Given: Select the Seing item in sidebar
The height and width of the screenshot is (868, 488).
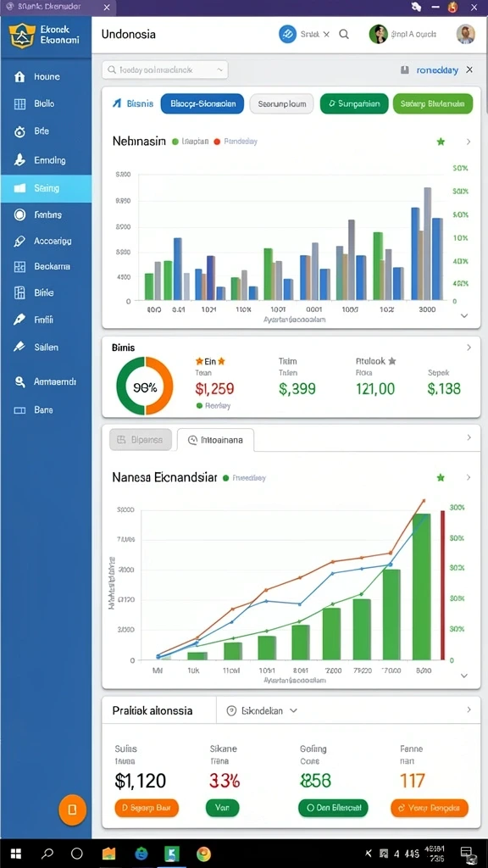Looking at the screenshot, I should (x=46, y=188).
